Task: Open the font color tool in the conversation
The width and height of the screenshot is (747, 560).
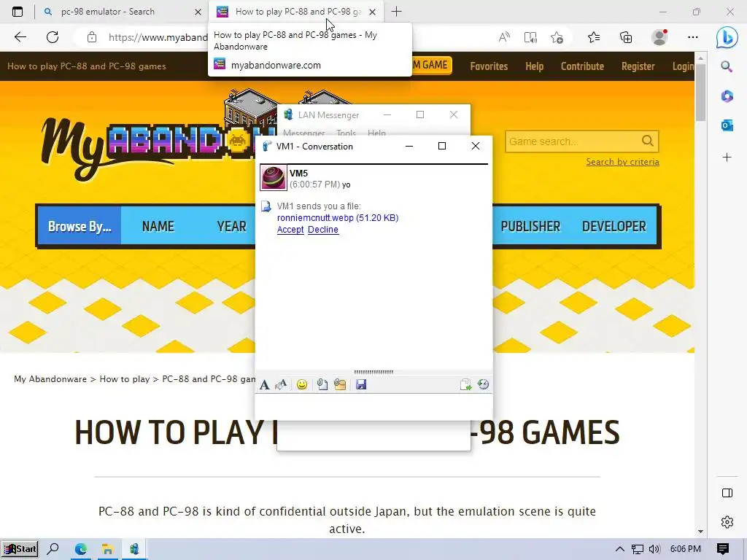Action: pos(281,385)
